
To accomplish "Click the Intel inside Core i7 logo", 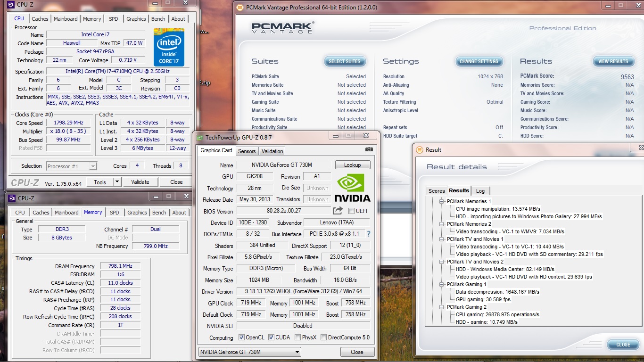I will pyautogui.click(x=169, y=47).
